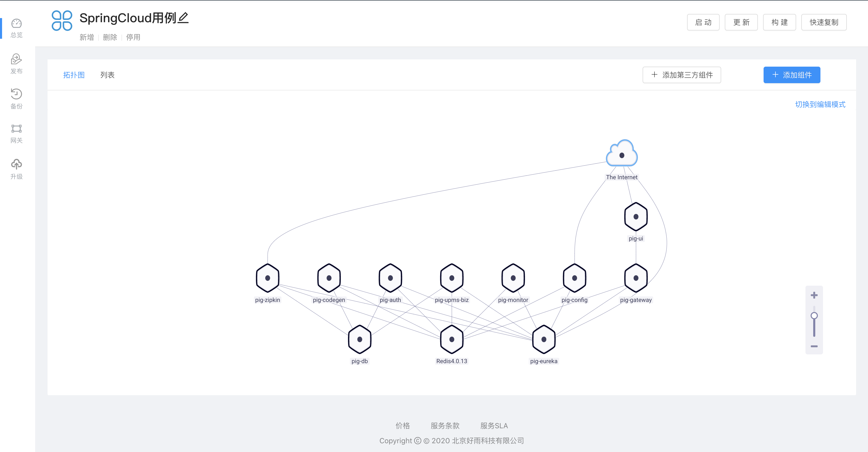
Task: Select the pig-gateway hexagon node
Action: (636, 278)
